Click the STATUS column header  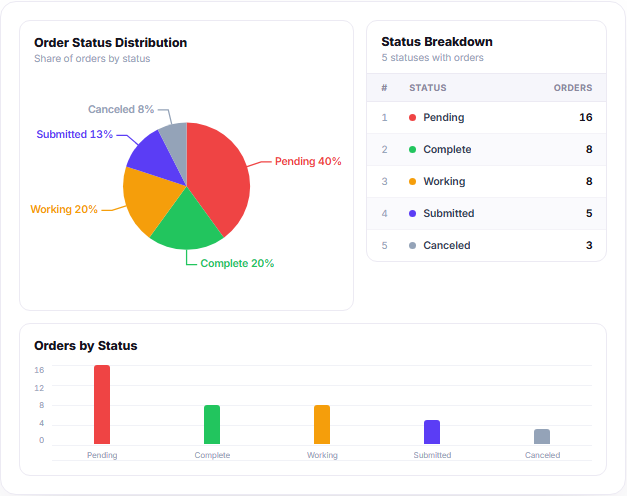click(x=427, y=88)
